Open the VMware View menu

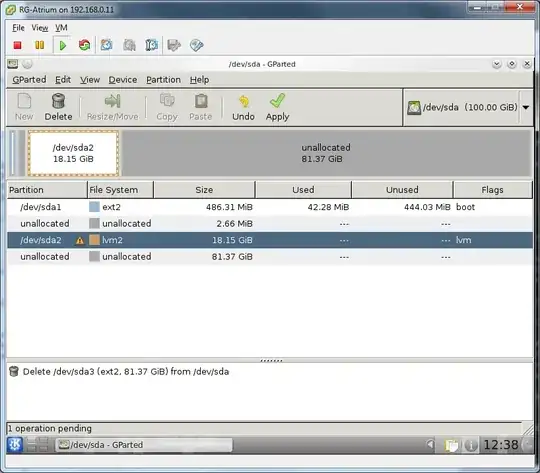pos(40,28)
